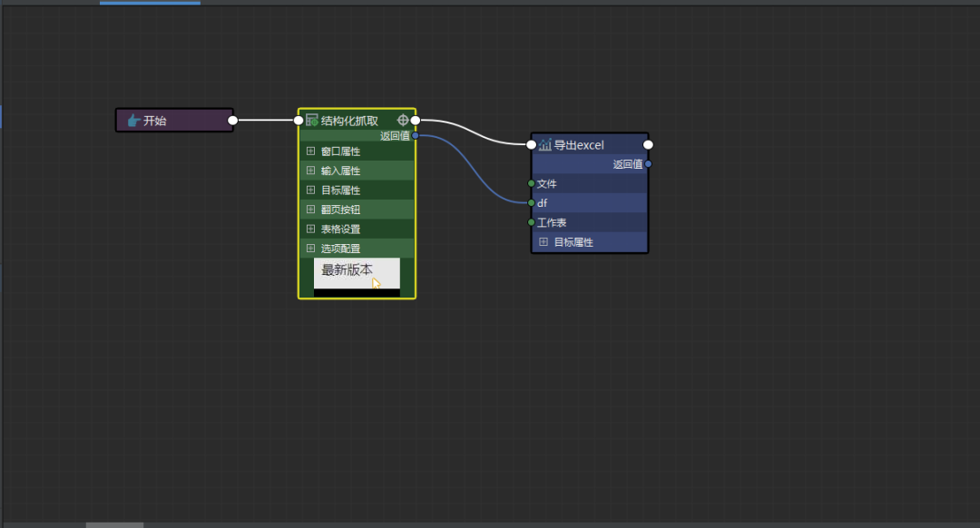This screenshot has height=528, width=980.
Task: Click the chart icon on 导出excel node
Action: pos(544,145)
